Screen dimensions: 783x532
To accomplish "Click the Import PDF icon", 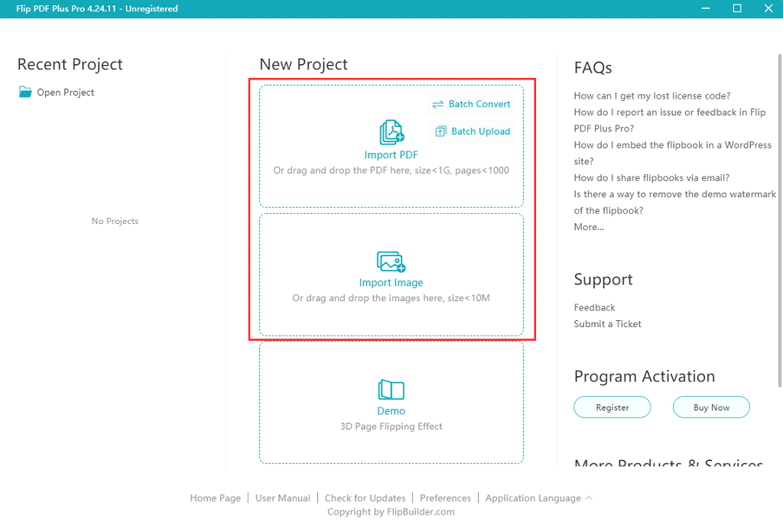I will [x=391, y=133].
